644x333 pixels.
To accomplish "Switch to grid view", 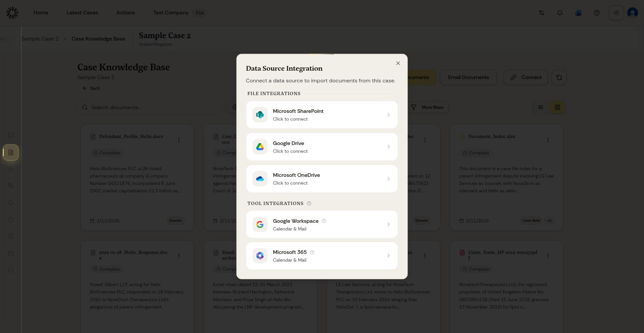I will (x=557, y=107).
